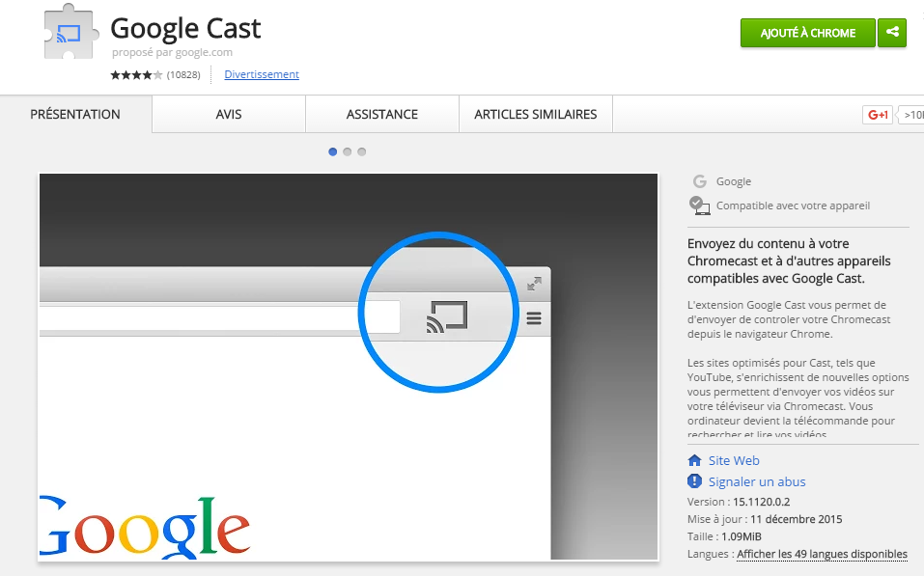Viewport: 924px width, 576px height.
Task: Open the +1 share count bubble
Action: 912,114
